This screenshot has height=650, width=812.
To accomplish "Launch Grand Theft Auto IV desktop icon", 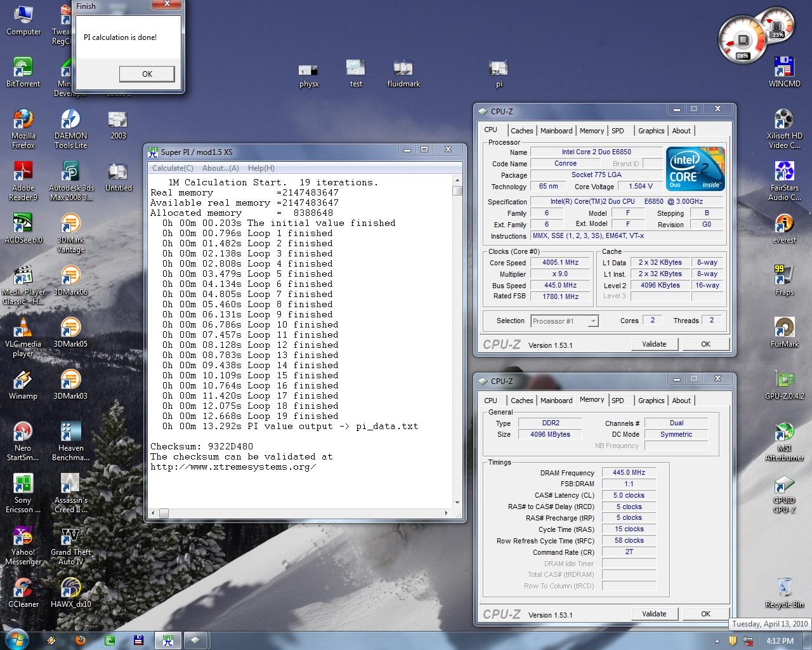I will pyautogui.click(x=70, y=545).
